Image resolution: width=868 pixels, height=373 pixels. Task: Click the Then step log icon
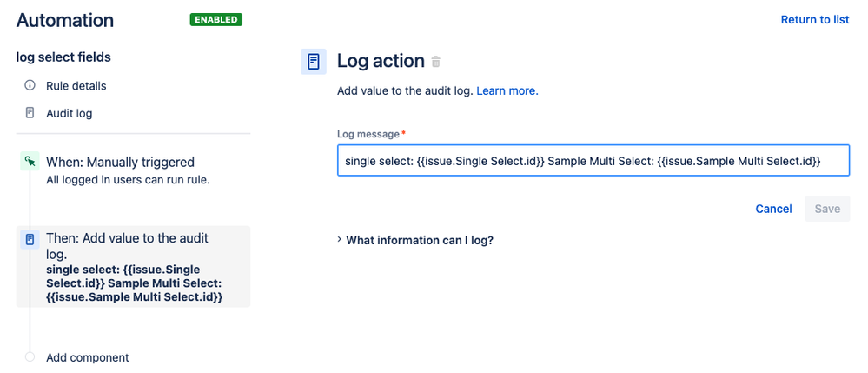coord(30,240)
